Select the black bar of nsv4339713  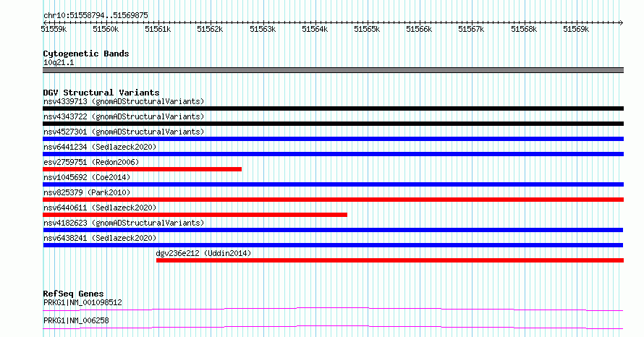tap(333, 108)
